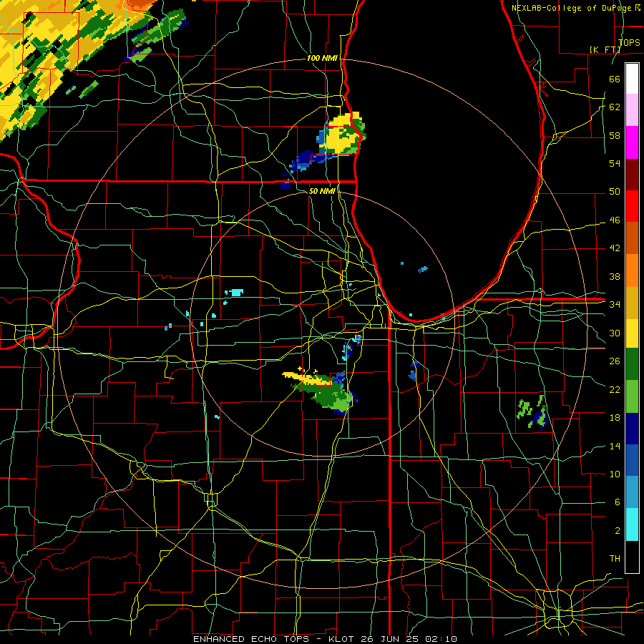This screenshot has width=644, height=644.
Task: Pick the dark orange 46 kft legend swatch
Action: coord(632,238)
